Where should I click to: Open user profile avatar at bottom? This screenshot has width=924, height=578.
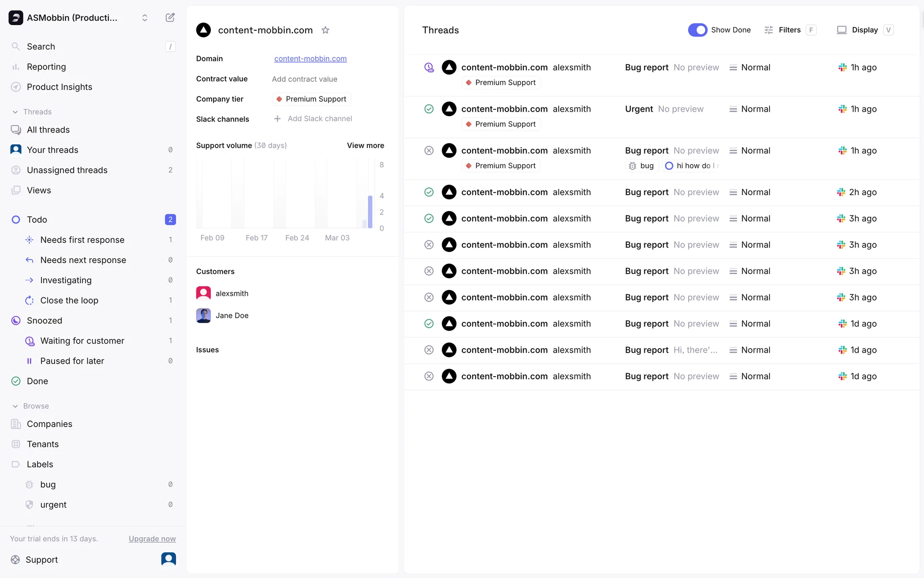tap(168, 559)
